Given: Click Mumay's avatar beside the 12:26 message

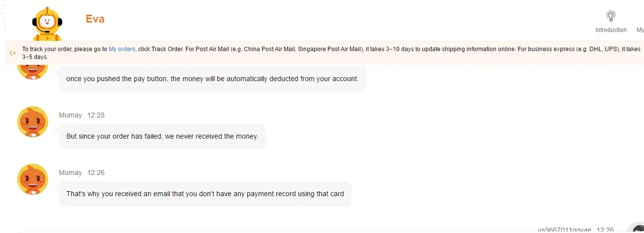Looking at the screenshot, I should (33, 179).
